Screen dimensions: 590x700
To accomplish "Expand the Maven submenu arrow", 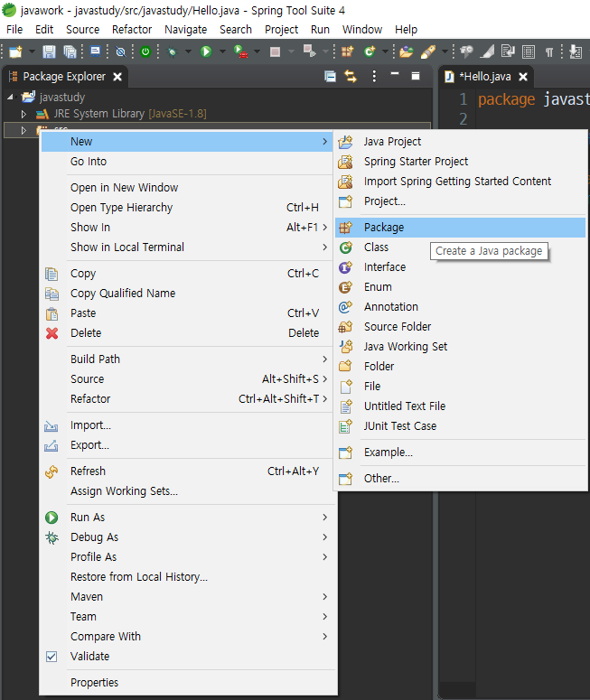I will point(324,597).
